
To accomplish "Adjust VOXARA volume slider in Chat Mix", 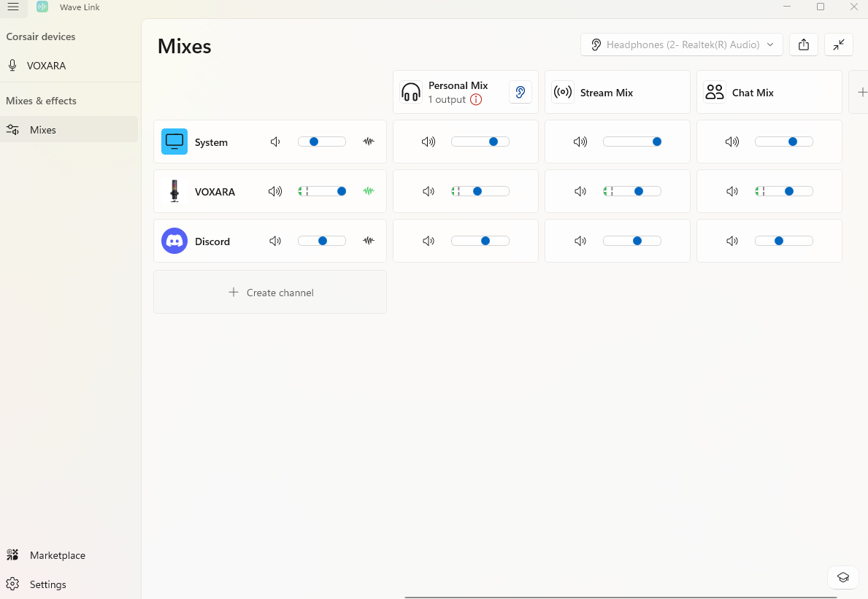I will pyautogui.click(x=784, y=191).
